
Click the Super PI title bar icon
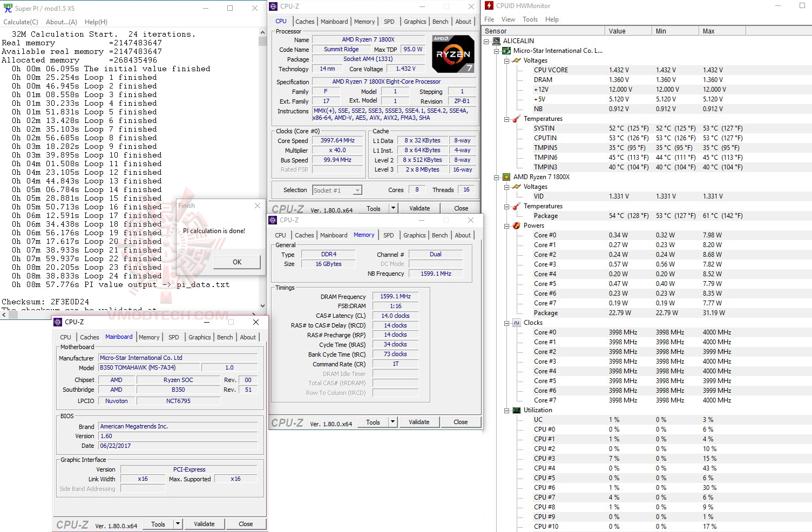pyautogui.click(x=8, y=8)
